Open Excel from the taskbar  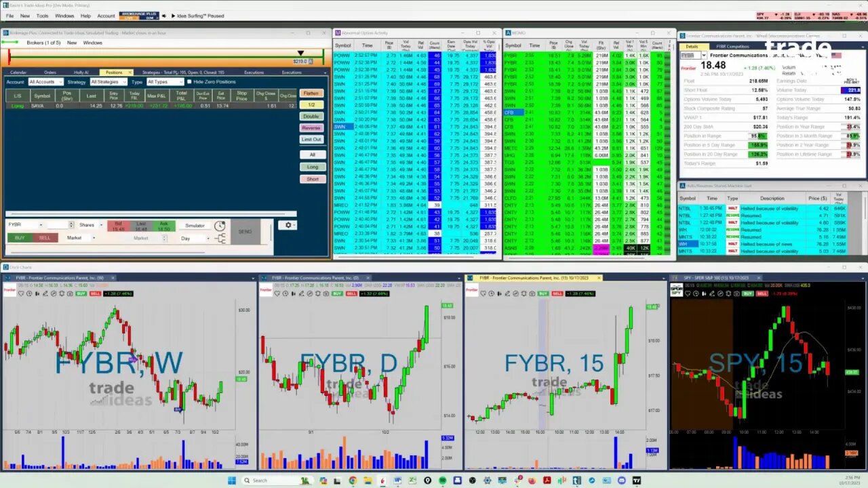[x=412, y=481]
